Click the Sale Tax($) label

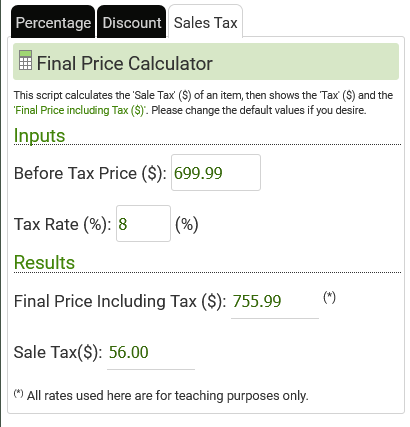pyautogui.click(x=58, y=352)
